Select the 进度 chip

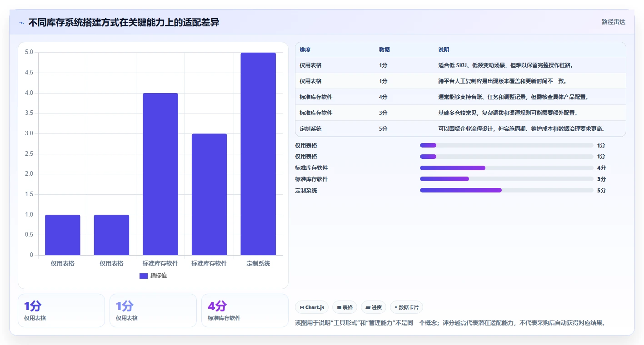click(x=374, y=307)
